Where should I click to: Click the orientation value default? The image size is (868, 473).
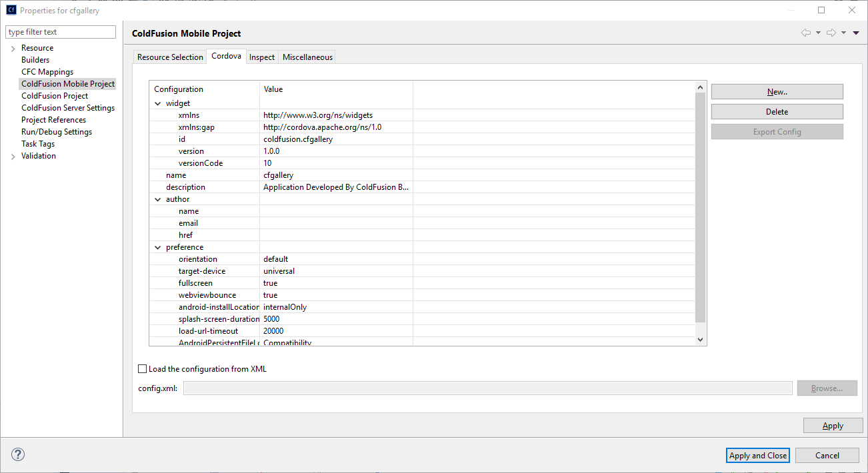(x=276, y=259)
